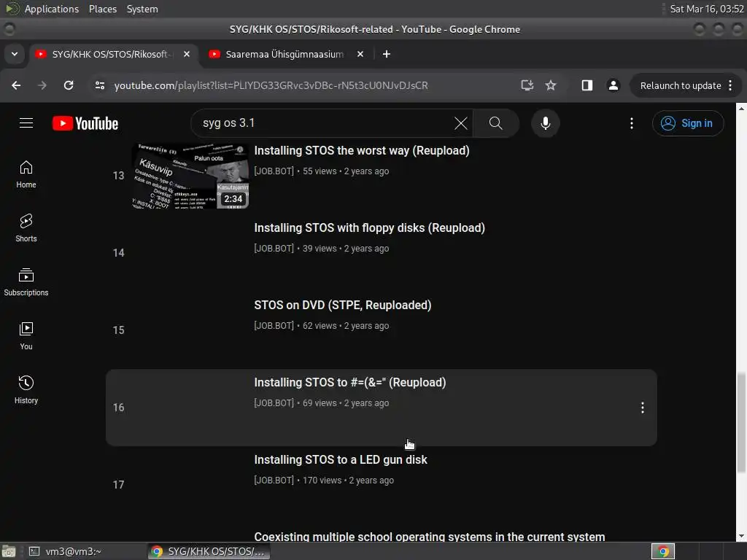Viewport: 747px width, 560px height.
Task: Open You section in sidebar
Action: (x=26, y=336)
